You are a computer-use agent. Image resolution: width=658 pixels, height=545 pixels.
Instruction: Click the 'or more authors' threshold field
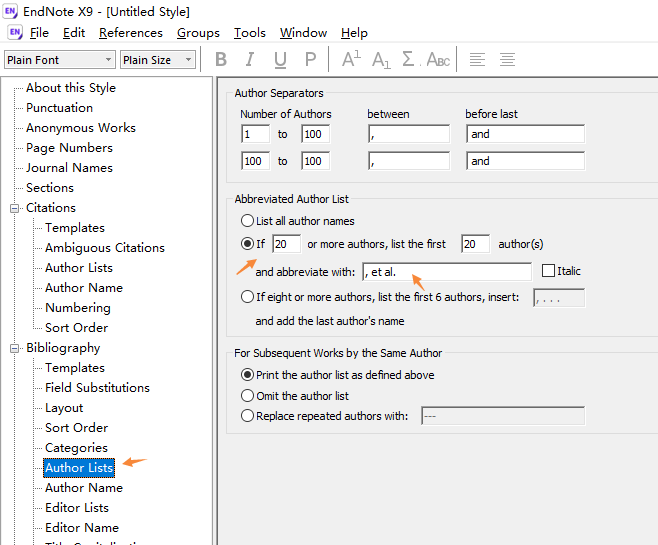click(x=287, y=244)
